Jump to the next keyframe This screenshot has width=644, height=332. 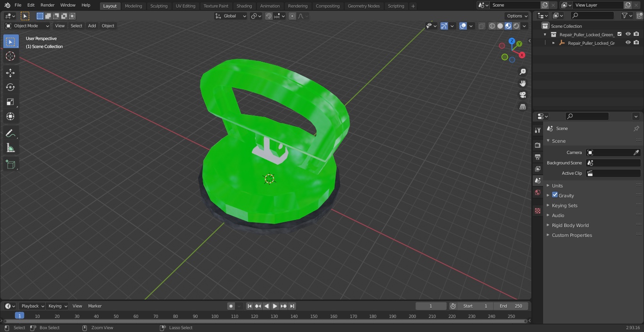pyautogui.click(x=283, y=306)
